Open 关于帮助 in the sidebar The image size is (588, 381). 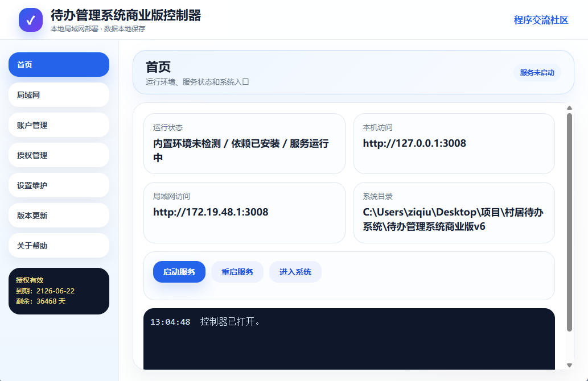[x=59, y=246]
